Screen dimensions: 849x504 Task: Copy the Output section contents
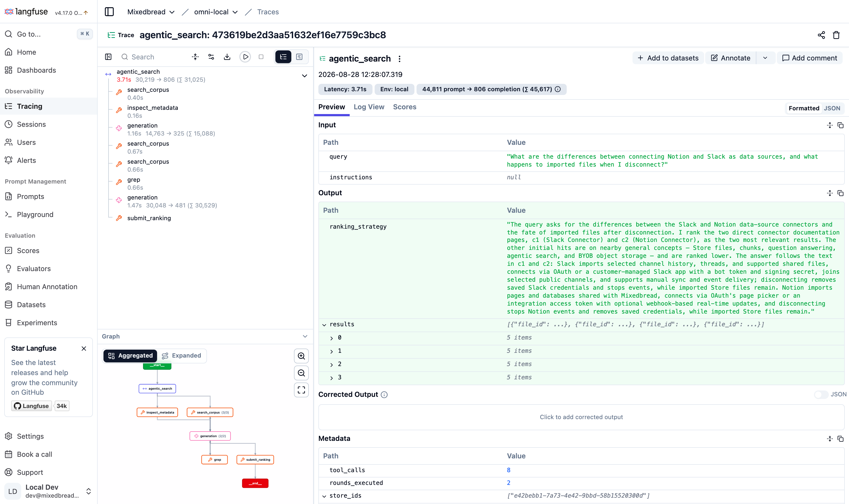841,193
